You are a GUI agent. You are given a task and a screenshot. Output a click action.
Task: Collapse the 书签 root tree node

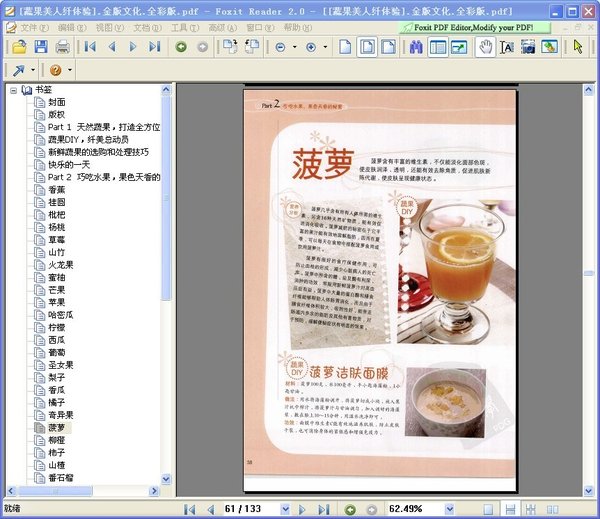(x=13, y=90)
